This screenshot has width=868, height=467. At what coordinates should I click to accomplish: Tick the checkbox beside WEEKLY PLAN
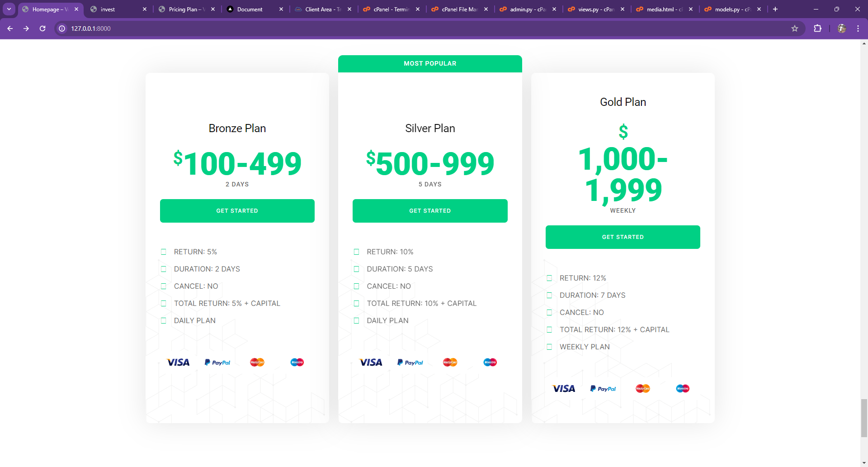tap(549, 347)
